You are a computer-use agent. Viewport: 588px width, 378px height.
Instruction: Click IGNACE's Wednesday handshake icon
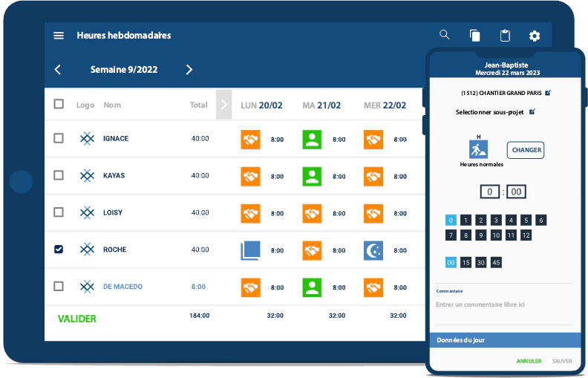(373, 140)
